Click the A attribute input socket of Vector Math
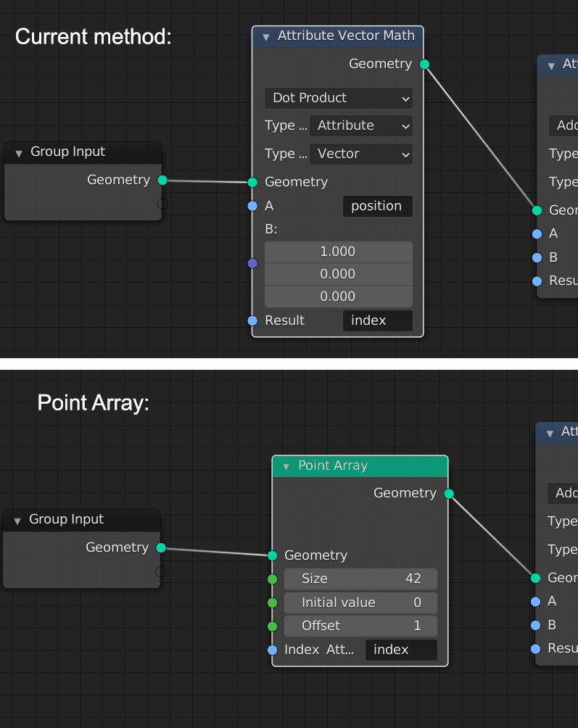 (x=252, y=206)
